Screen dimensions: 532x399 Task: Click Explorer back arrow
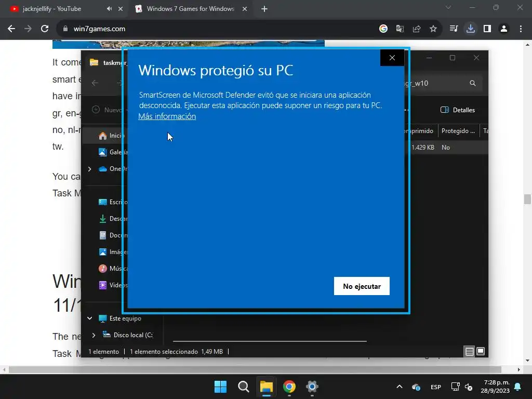(x=95, y=83)
